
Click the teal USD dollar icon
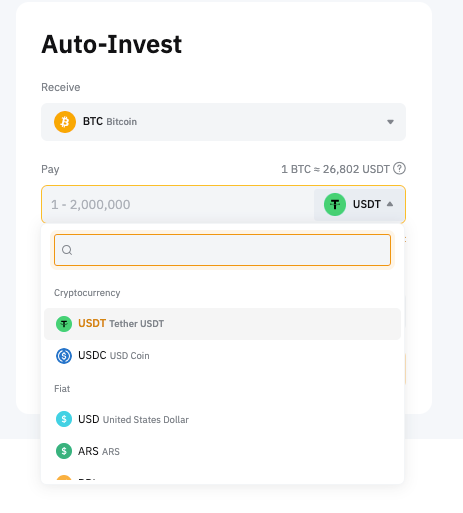(64, 419)
